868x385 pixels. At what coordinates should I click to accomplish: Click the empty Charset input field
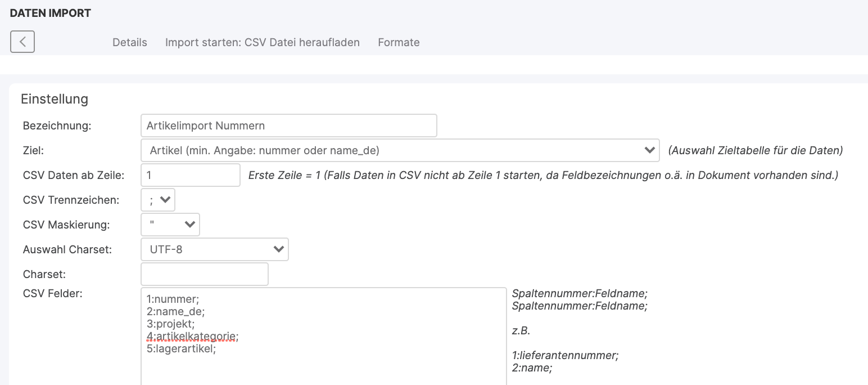tap(204, 274)
